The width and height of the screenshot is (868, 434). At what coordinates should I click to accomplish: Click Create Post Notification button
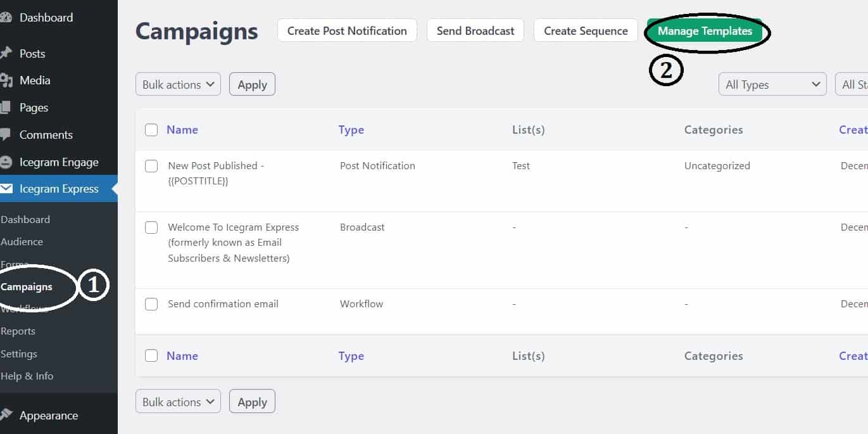click(347, 30)
